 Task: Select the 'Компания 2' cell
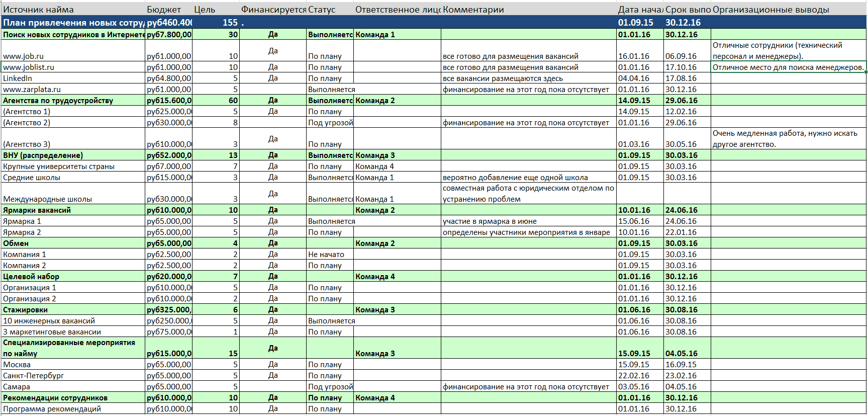click(x=73, y=265)
